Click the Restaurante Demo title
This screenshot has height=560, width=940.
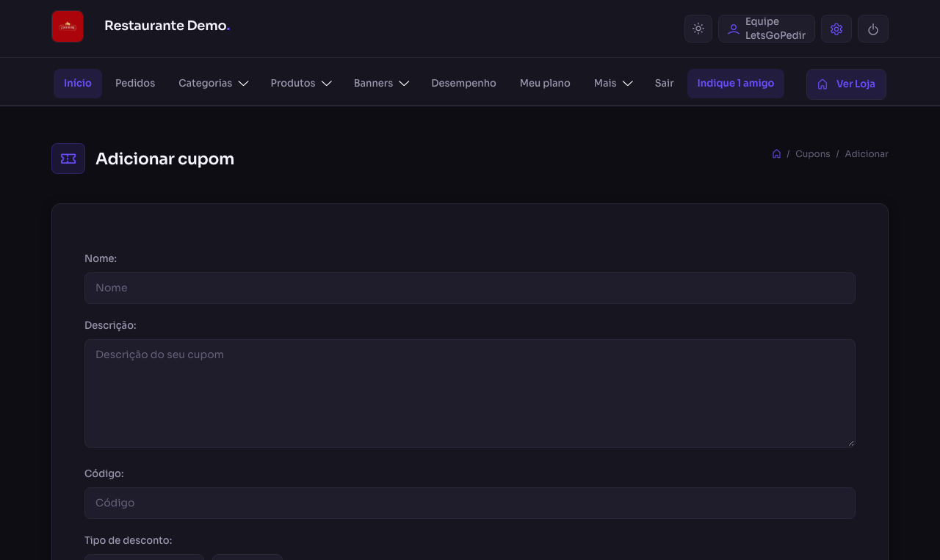167,26
